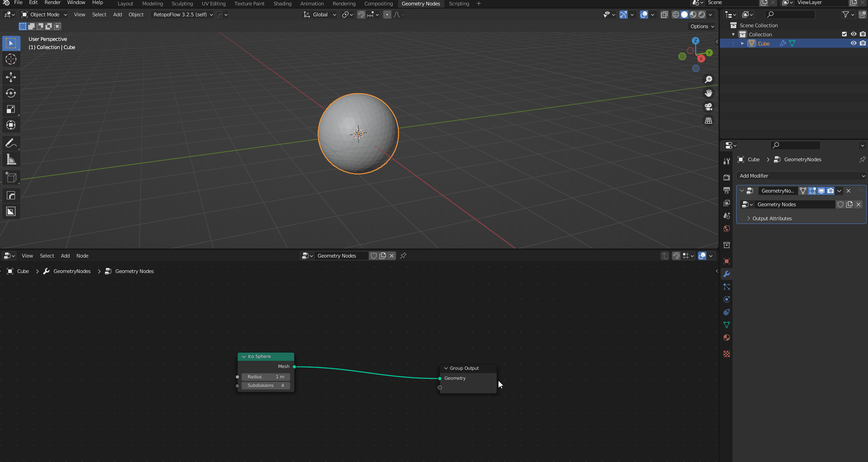Switch viewport to Material Preview shading
This screenshot has width=868, height=462.
692,14
